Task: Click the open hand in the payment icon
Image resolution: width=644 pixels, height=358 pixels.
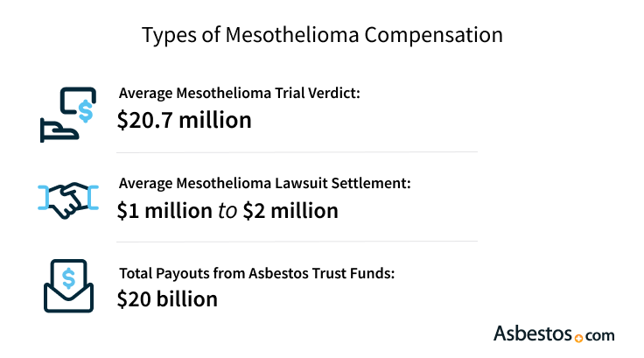Action: 57,132
